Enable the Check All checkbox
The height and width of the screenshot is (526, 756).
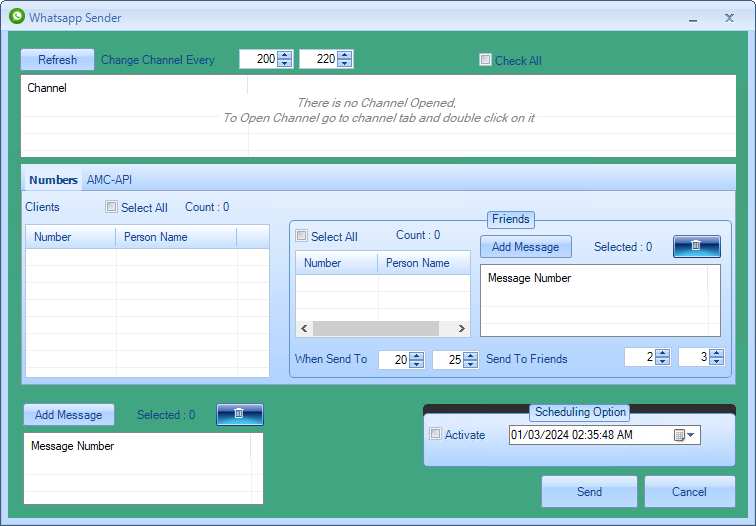tap(485, 59)
